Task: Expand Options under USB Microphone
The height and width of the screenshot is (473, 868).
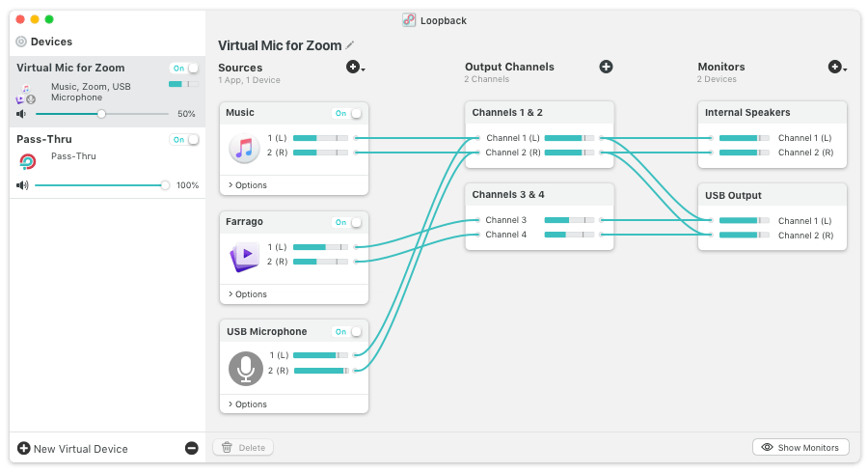Action: coord(247,404)
